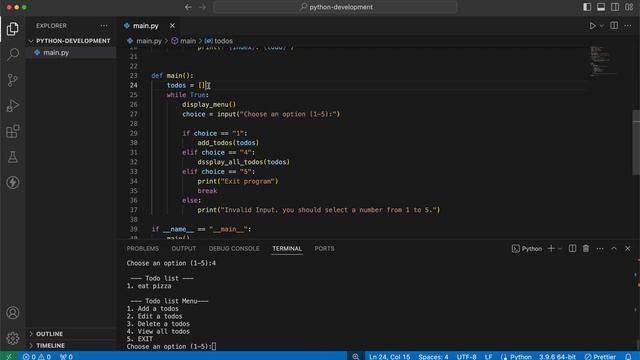Create a new terminal with plus
Screen dimensions: 640x360
coord(551,249)
